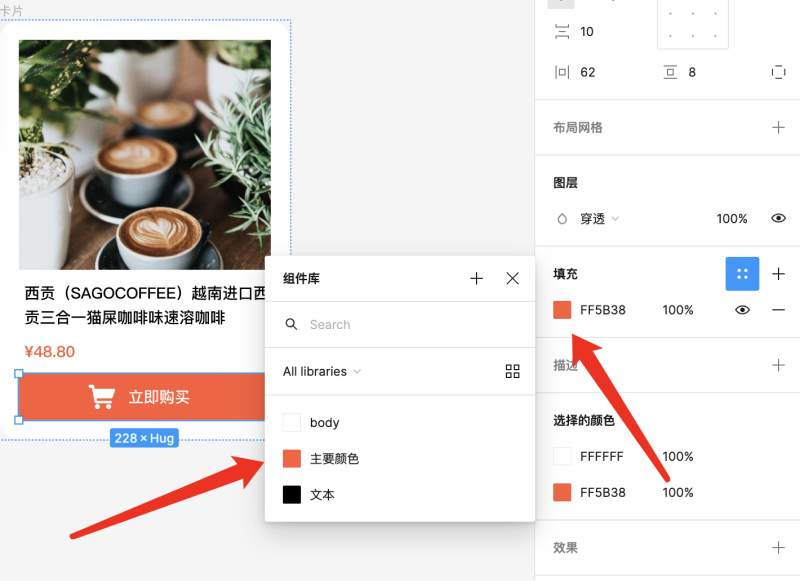Expand the All libraries dropdown

pyautogui.click(x=322, y=372)
